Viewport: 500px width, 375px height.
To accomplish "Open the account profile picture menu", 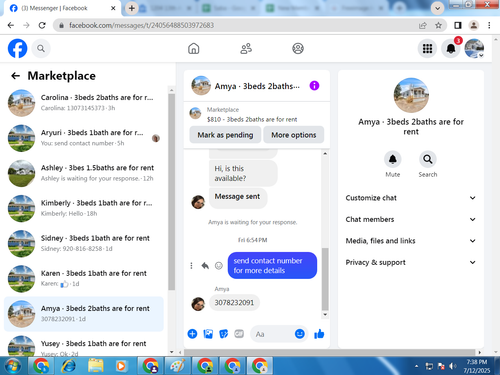I will pyautogui.click(x=474, y=49).
